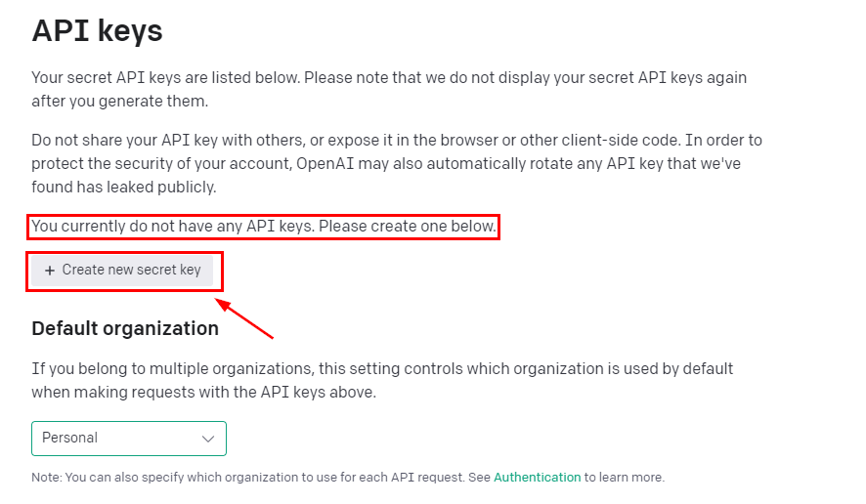Follow the Authentication link
Screen dimensions: 866x504
pyautogui.click(x=537, y=478)
